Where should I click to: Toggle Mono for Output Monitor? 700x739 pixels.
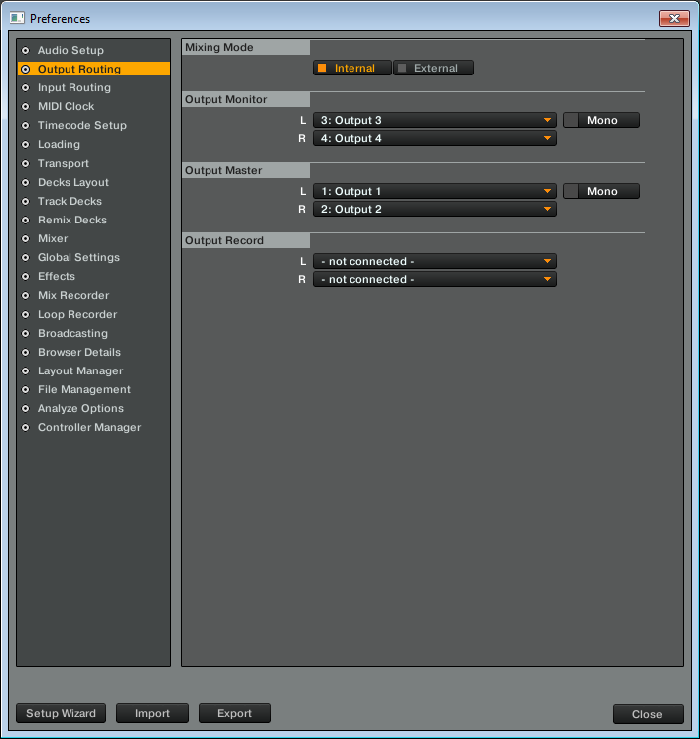point(602,120)
